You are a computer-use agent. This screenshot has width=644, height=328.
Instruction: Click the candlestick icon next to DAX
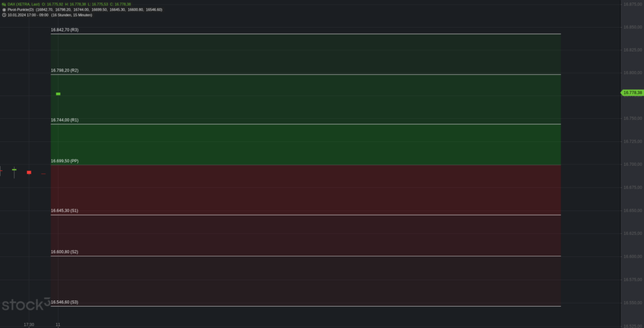(x=4, y=4)
